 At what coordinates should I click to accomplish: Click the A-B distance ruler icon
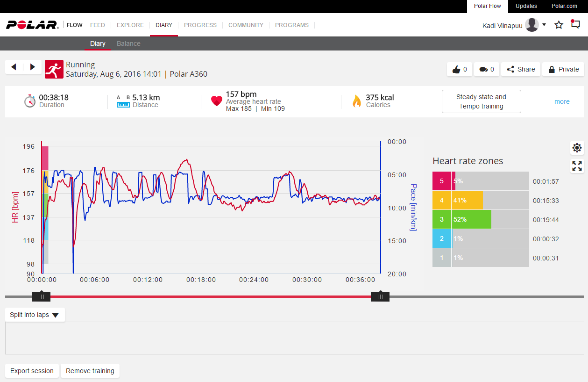point(123,101)
